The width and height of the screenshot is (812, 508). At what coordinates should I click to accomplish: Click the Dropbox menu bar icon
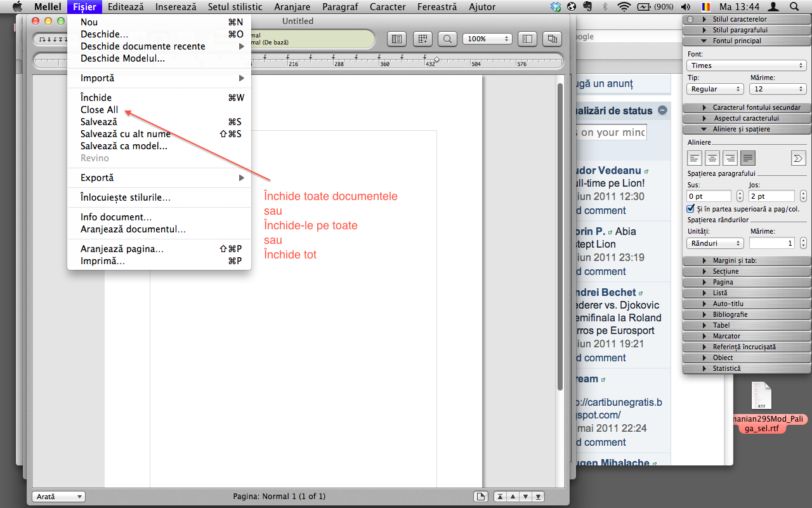click(556, 7)
